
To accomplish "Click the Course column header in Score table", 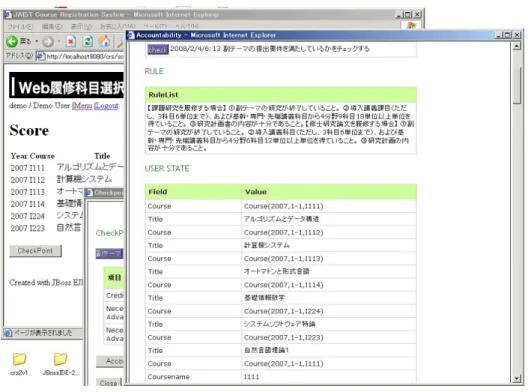I will [x=42, y=156].
